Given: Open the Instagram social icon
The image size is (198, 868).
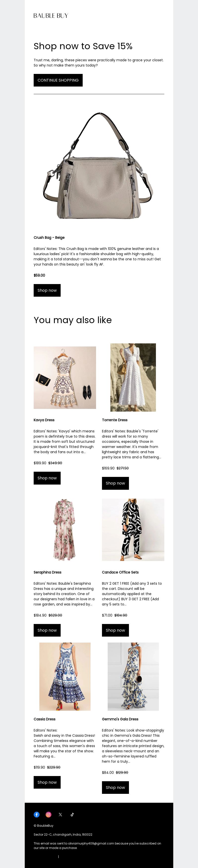Looking at the screenshot, I should [x=49, y=814].
